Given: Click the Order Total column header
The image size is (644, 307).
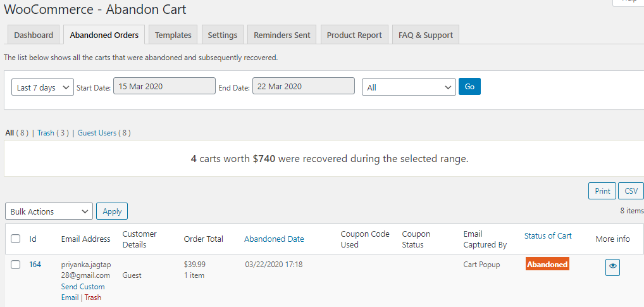Looking at the screenshot, I should point(203,239).
